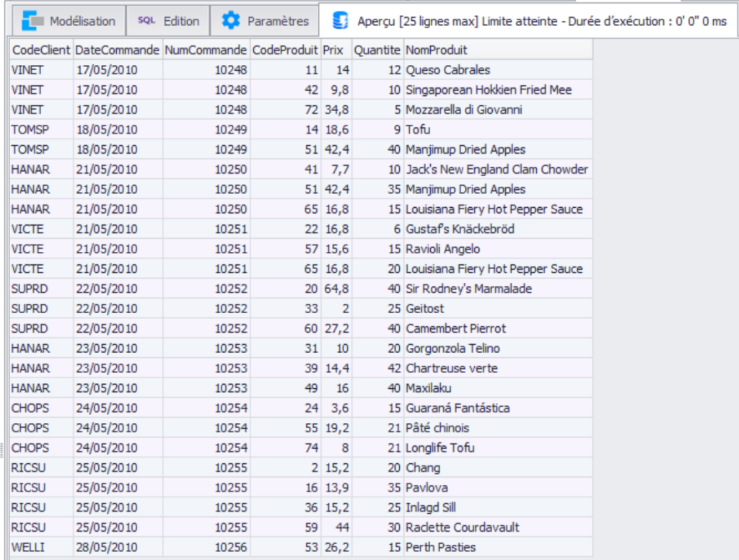This screenshot has width=739, height=560.
Task: Click the NomProduit column header
Action: (498, 50)
